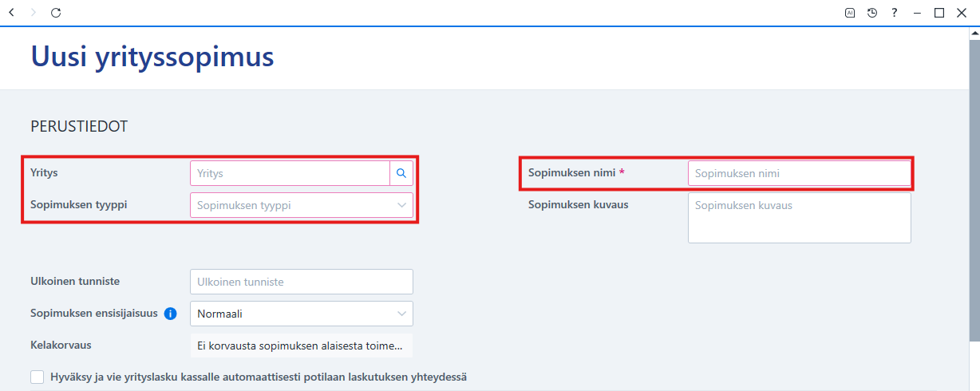Open the history clock icon
Screen dimensions: 980x391
pos(872,13)
